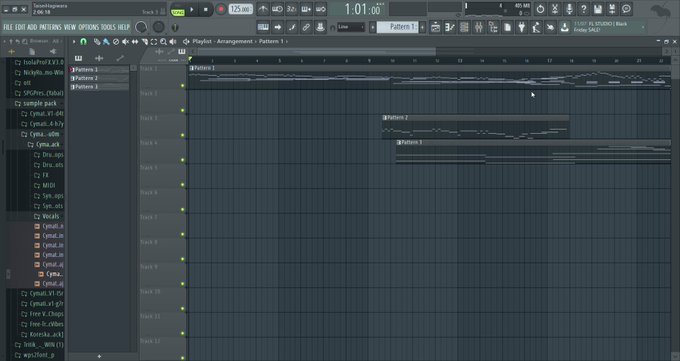This screenshot has height=361, width=680.
Task: Select Pattern 2 in the pattern list
Action: coord(99,78)
